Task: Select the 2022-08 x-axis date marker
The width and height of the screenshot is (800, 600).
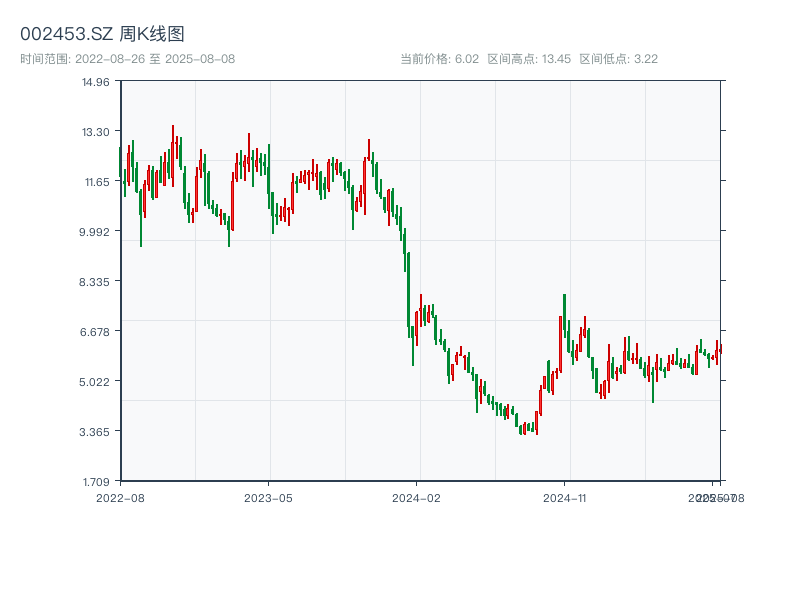Action: click(120, 497)
